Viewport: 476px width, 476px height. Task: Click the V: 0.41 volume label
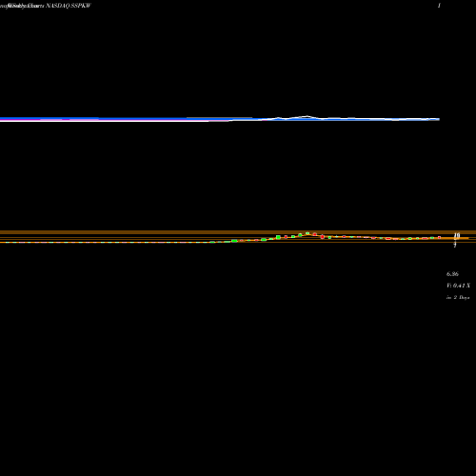pos(458,286)
